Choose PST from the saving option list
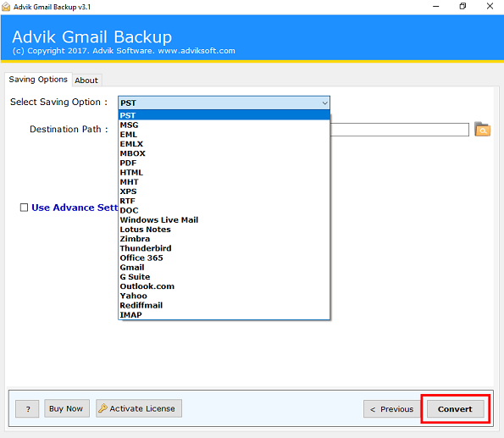504x438 pixels. [224, 115]
